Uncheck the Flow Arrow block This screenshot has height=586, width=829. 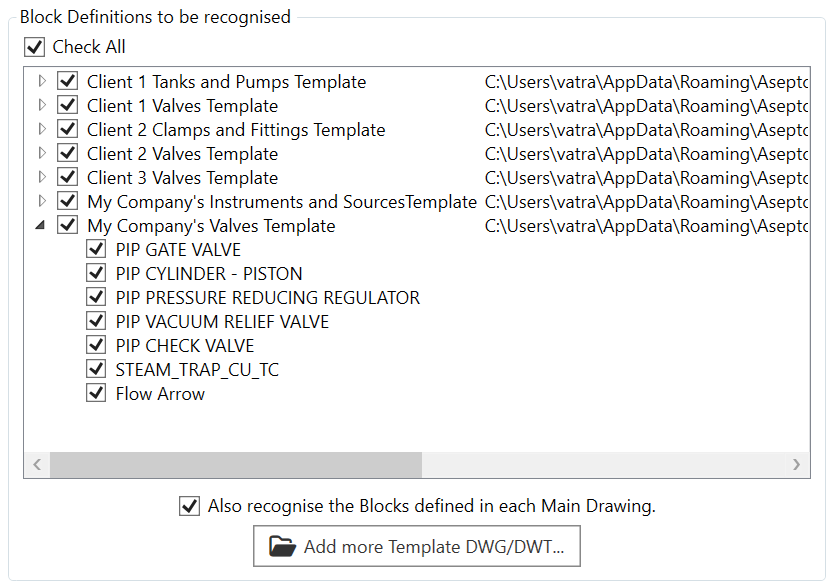96,394
